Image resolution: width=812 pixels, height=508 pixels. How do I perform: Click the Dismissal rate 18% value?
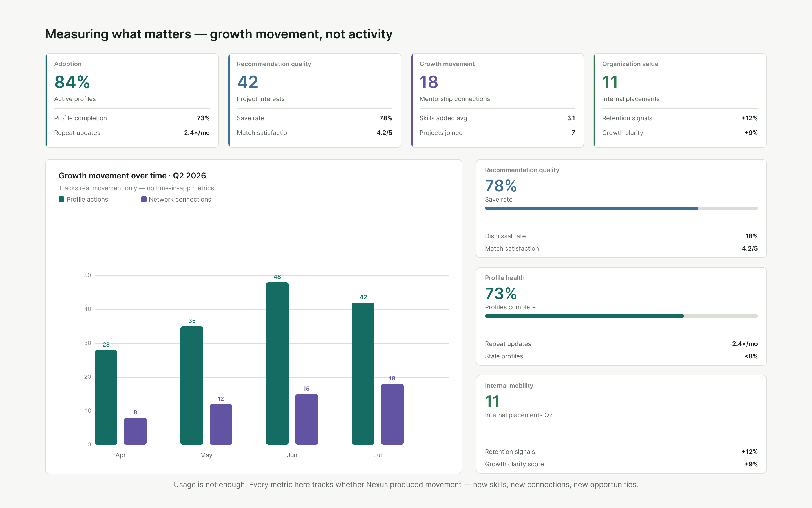[x=751, y=236]
